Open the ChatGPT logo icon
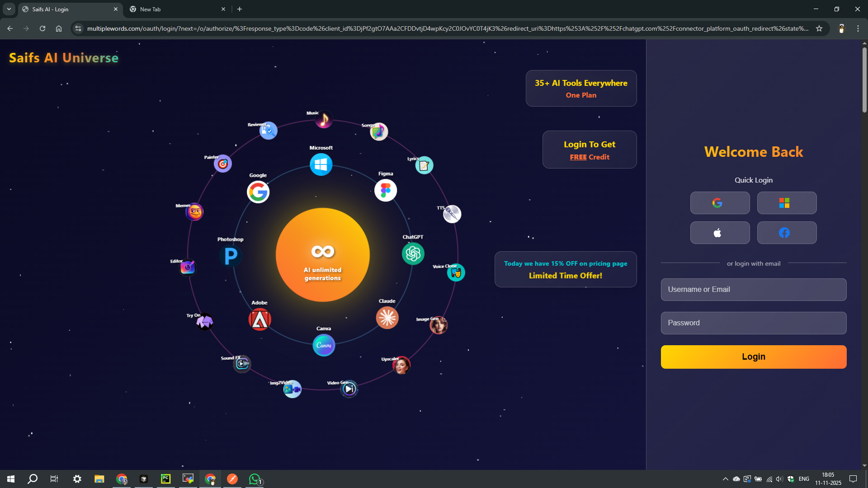The width and height of the screenshot is (868, 488). pyautogui.click(x=413, y=253)
